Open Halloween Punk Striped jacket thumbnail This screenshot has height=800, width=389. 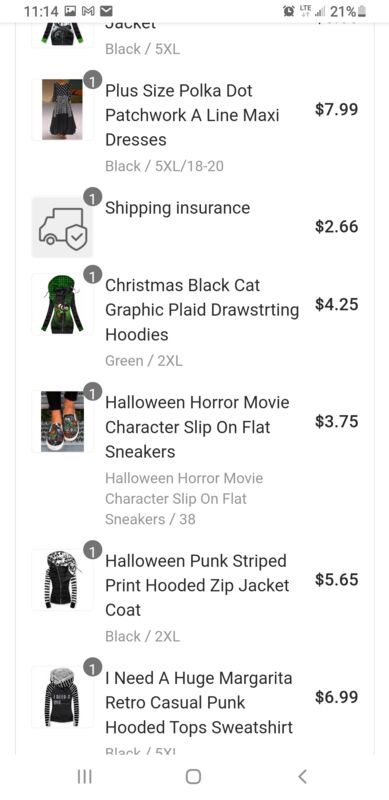pyautogui.click(x=62, y=580)
